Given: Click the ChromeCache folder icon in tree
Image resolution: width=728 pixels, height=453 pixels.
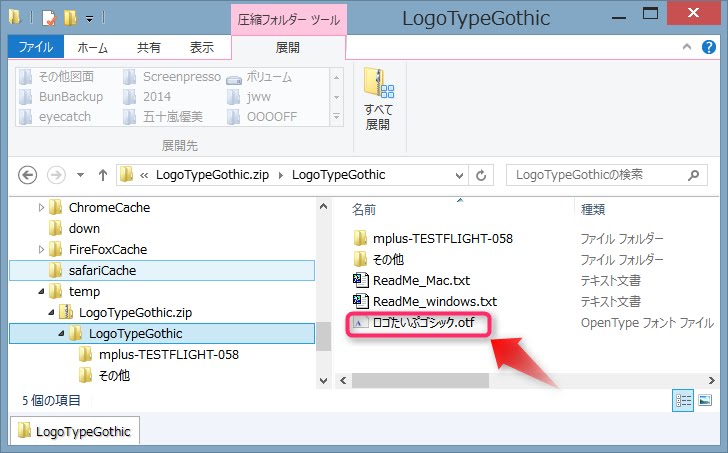Looking at the screenshot, I should 56,207.
